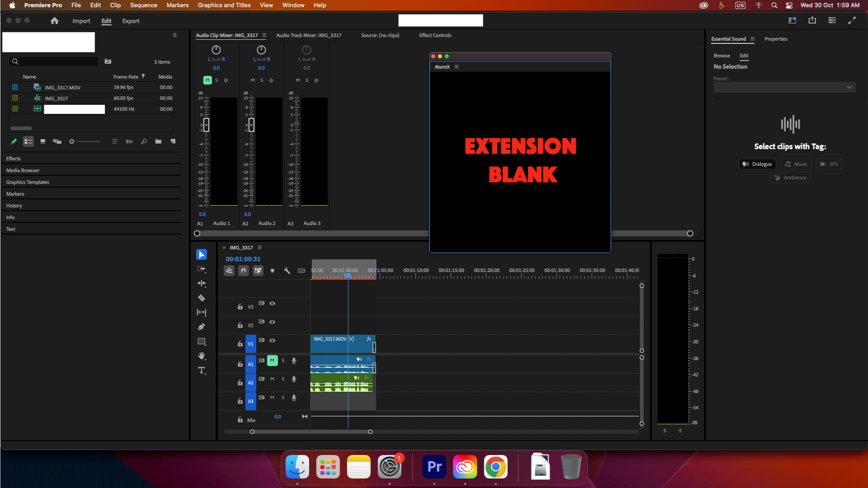Select the Razor tool
Viewport: 868px width, 488px height.
[202, 298]
